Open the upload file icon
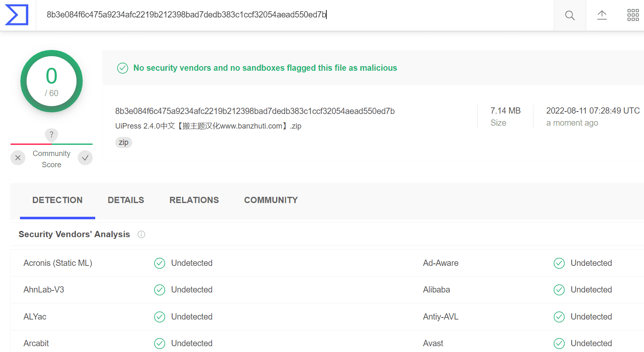Viewport: 644px width, 352px height. click(x=602, y=15)
